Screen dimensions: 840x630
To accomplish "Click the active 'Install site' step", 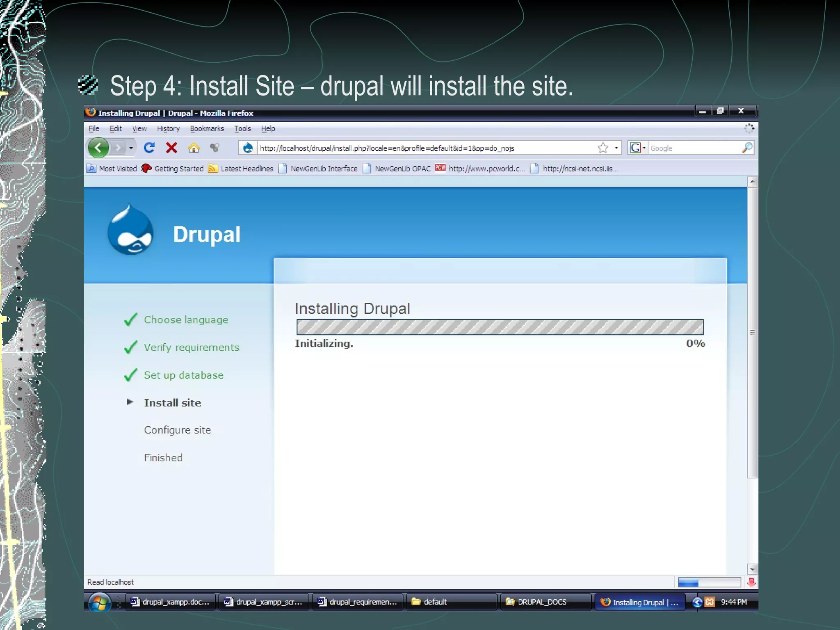I will tap(172, 403).
